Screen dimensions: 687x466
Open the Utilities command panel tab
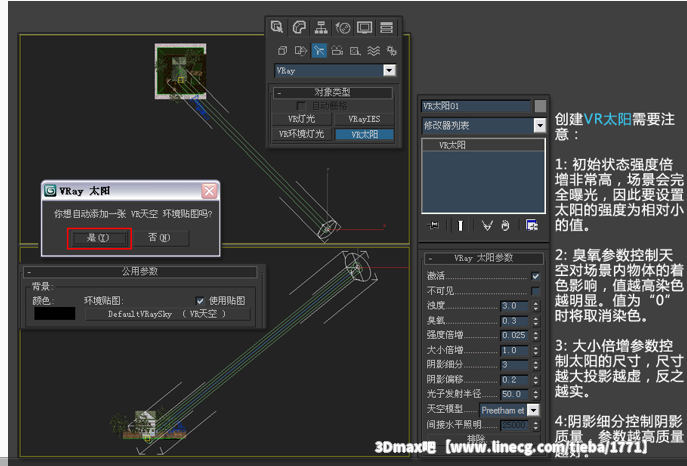(x=386, y=27)
